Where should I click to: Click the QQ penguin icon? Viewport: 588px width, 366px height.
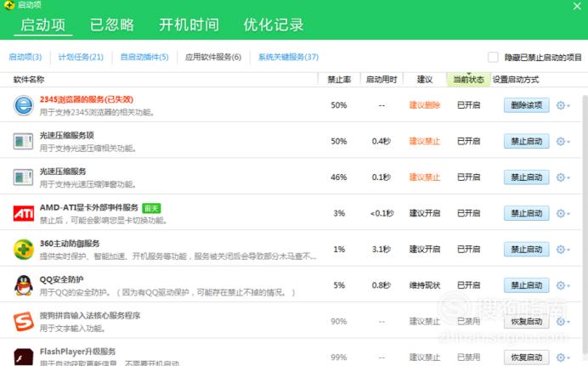tap(24, 285)
